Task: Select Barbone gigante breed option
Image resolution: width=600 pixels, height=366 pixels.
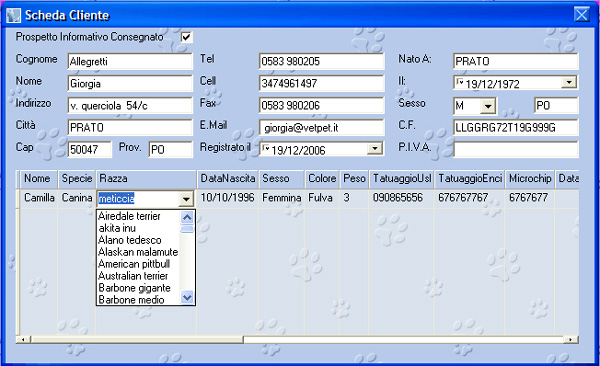Action: tap(138, 288)
